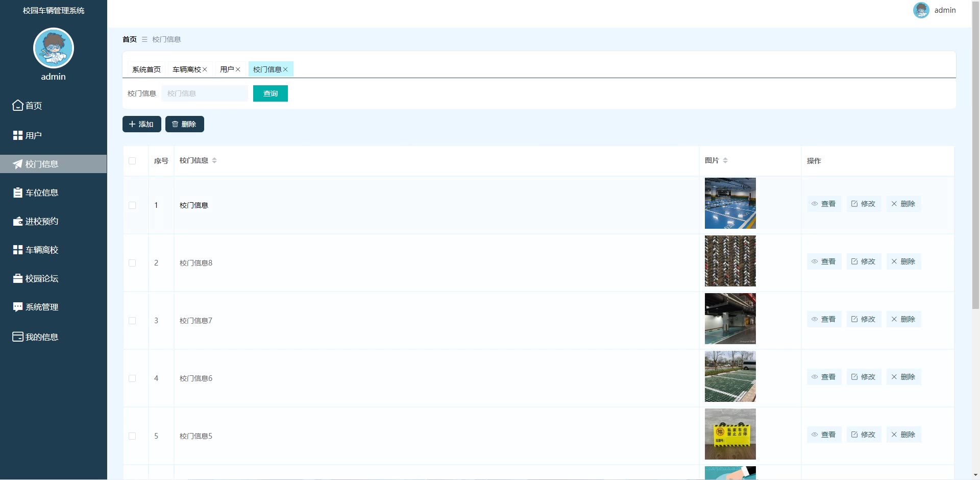Open 车位信息 in the sidebar menu
980x480 pixels.
54,193
